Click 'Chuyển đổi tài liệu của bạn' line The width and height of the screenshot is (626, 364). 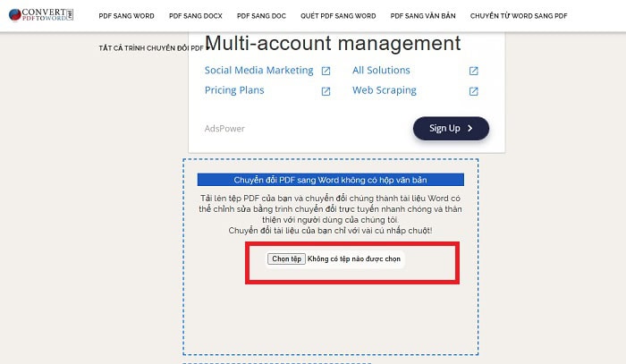(330, 230)
